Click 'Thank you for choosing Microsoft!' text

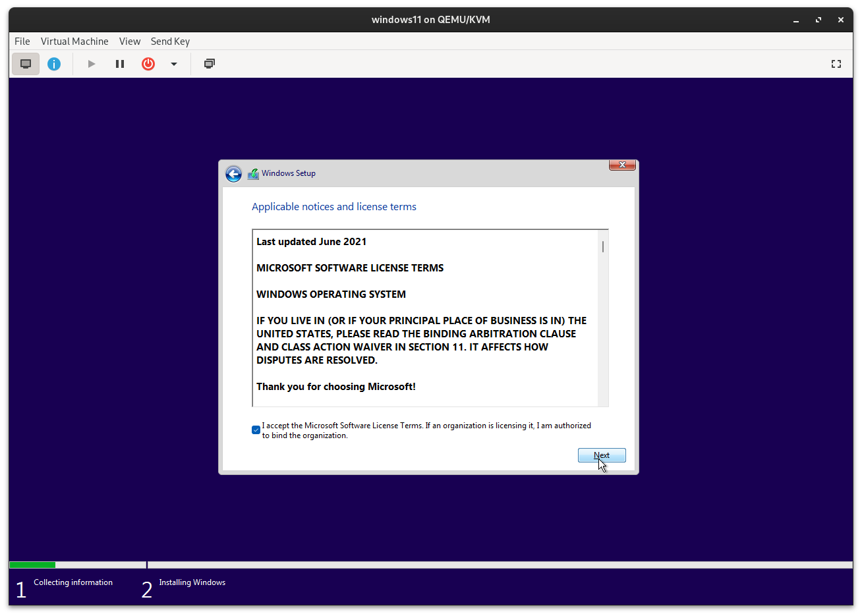coord(336,387)
